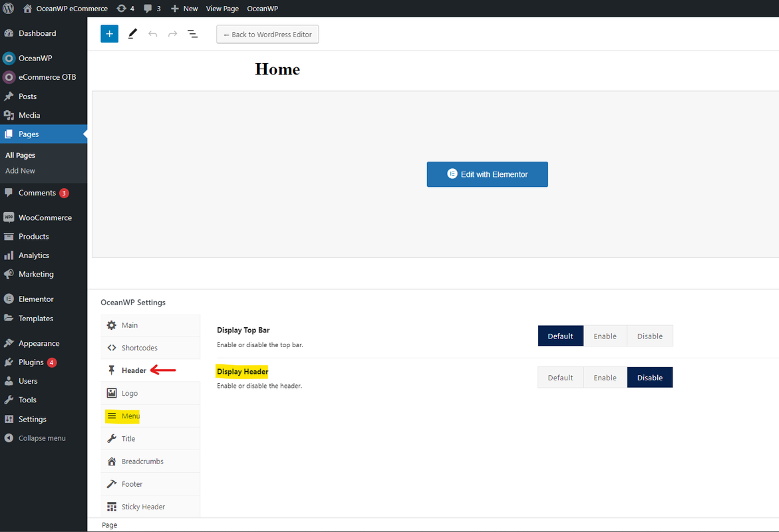Open the Footer settings tab

[x=150, y=484]
